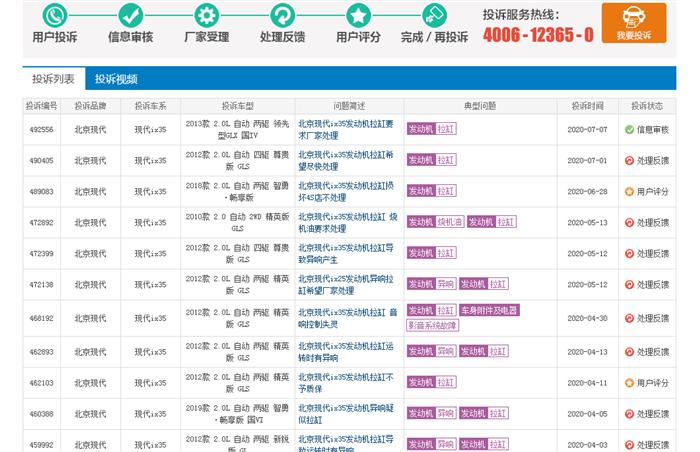The width and height of the screenshot is (700, 452).
Task: Click complaint number 492556
Action: click(42, 130)
